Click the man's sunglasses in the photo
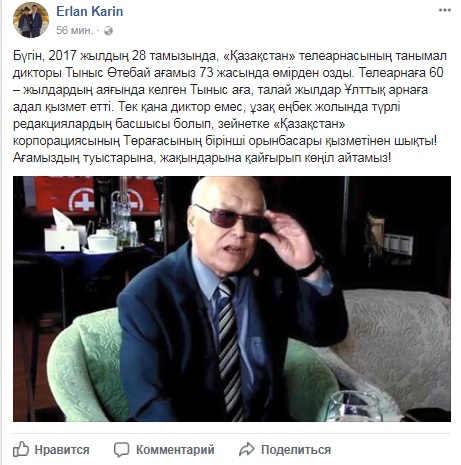The width and height of the screenshot is (461, 465). [x=232, y=219]
